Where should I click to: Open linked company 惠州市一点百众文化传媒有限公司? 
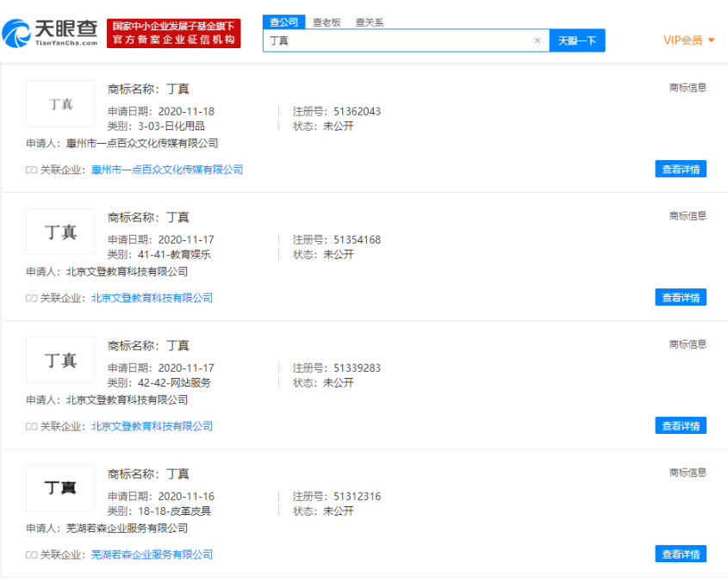click(167, 170)
